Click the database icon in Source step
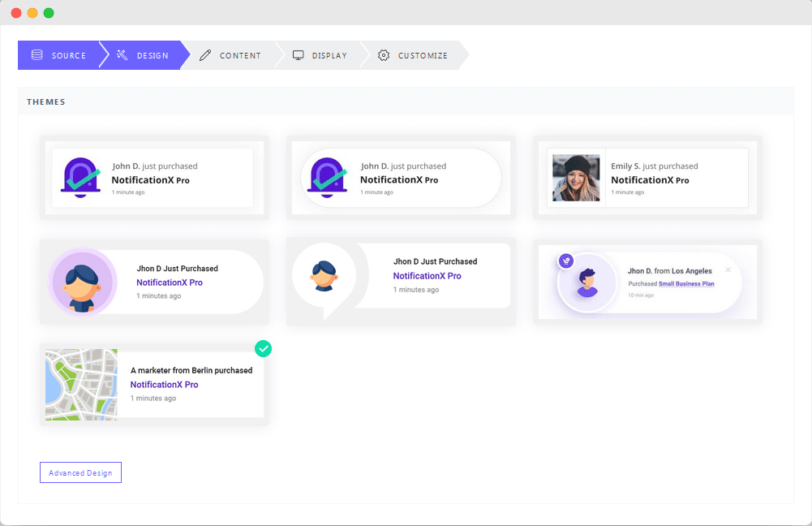The width and height of the screenshot is (812, 526). coord(37,55)
